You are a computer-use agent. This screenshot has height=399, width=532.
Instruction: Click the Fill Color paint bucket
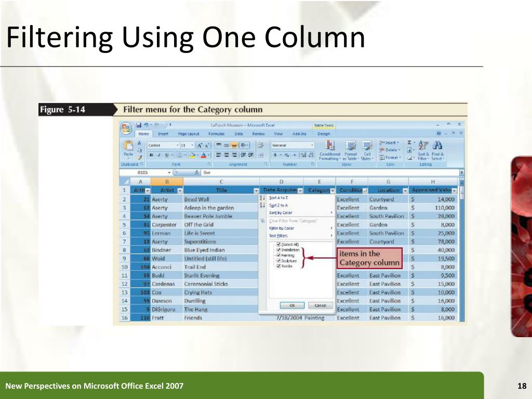192,155
